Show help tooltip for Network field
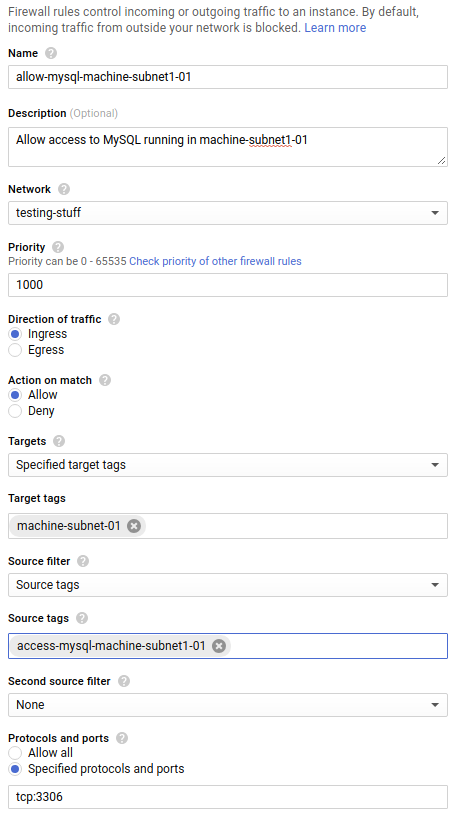The height and width of the screenshot is (816, 461). 64,189
